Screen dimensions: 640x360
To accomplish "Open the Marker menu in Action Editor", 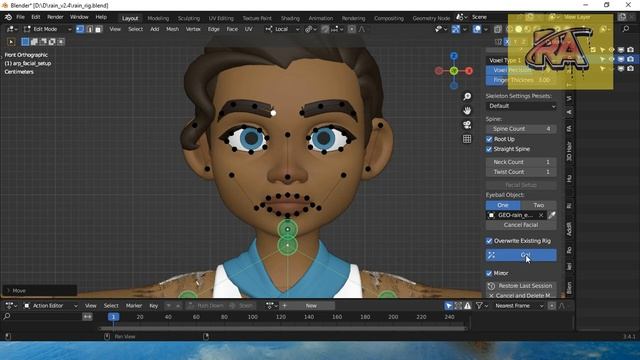I will click(x=133, y=306).
